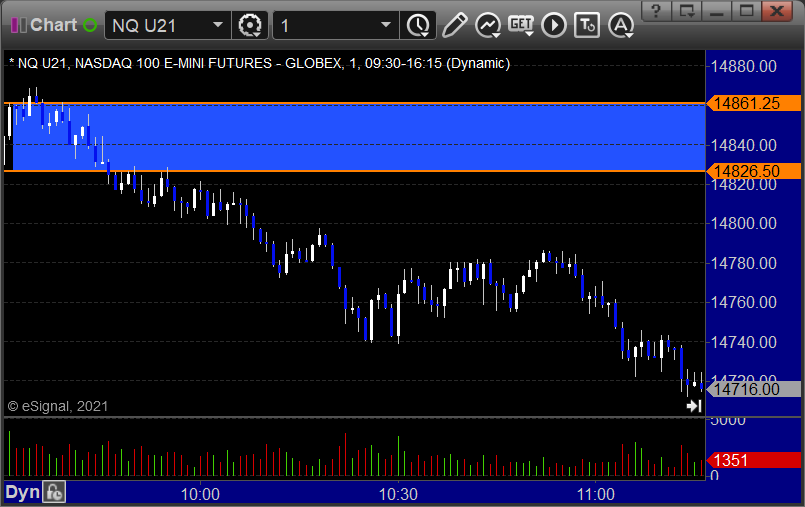Jump to latest bar arrow icon
The image size is (805, 507).
tap(694, 406)
